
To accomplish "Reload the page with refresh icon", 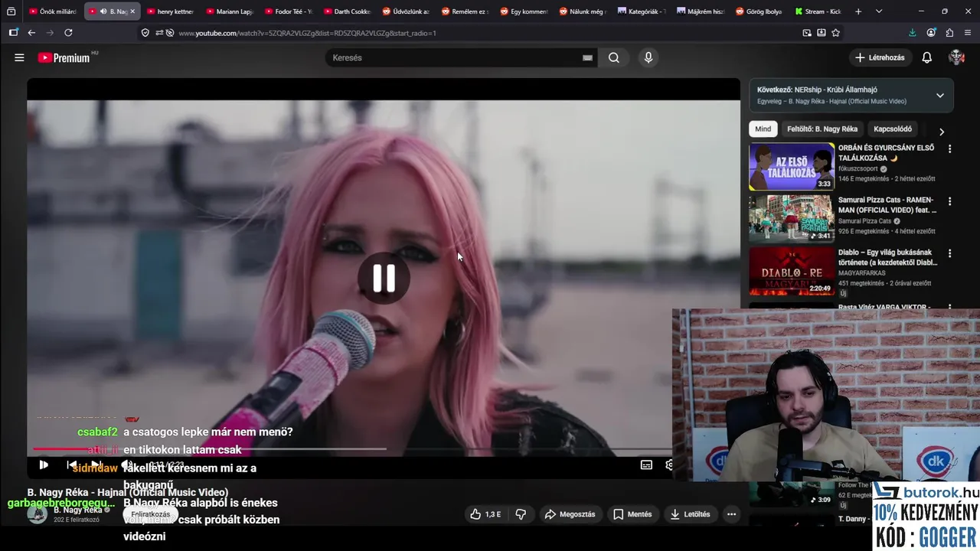I will [68, 33].
